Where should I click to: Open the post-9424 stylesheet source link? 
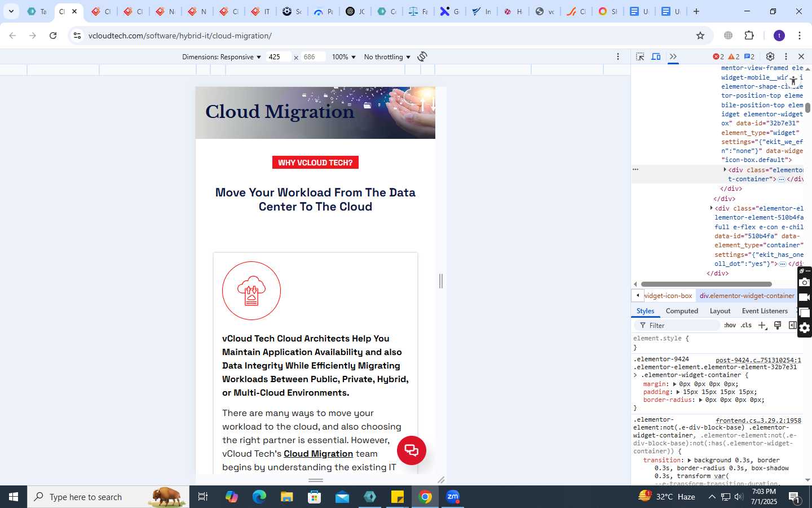coord(758,360)
